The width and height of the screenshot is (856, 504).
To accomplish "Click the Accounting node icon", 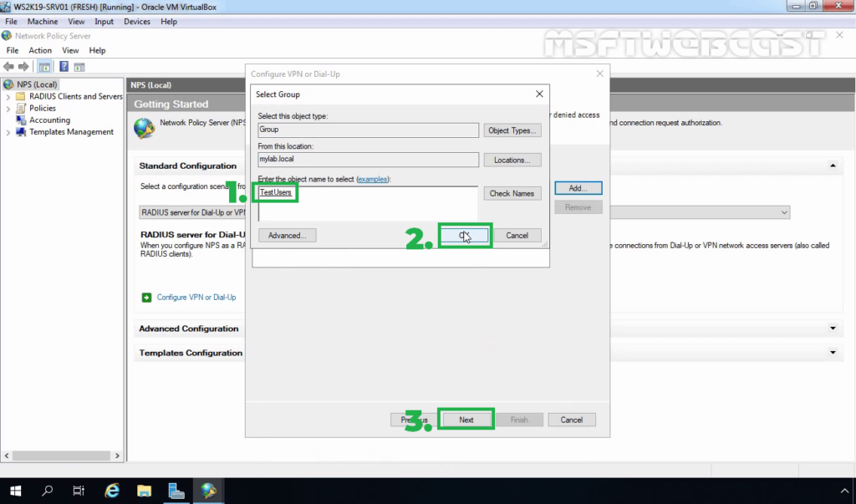I will tap(21, 120).
